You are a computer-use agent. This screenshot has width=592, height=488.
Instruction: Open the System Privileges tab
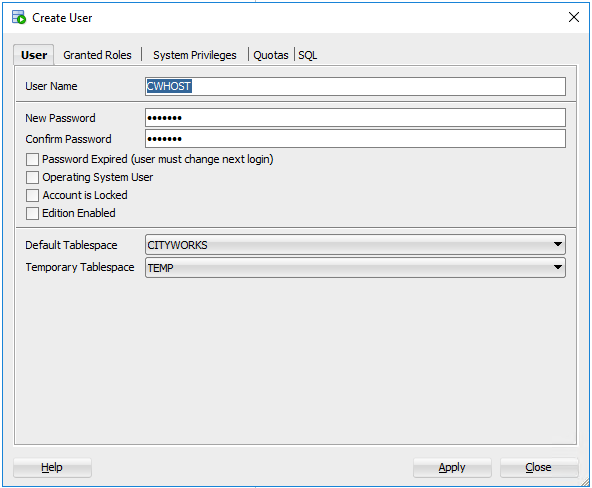195,55
